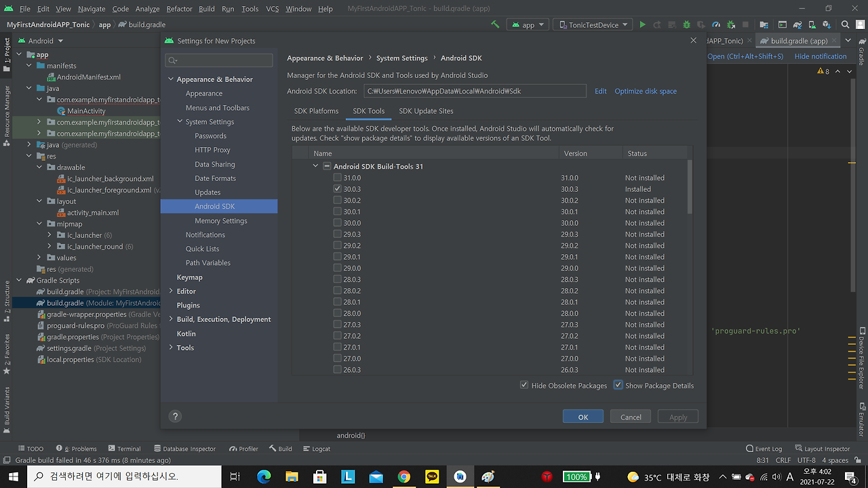Click the user account avatar icon

(x=860, y=24)
